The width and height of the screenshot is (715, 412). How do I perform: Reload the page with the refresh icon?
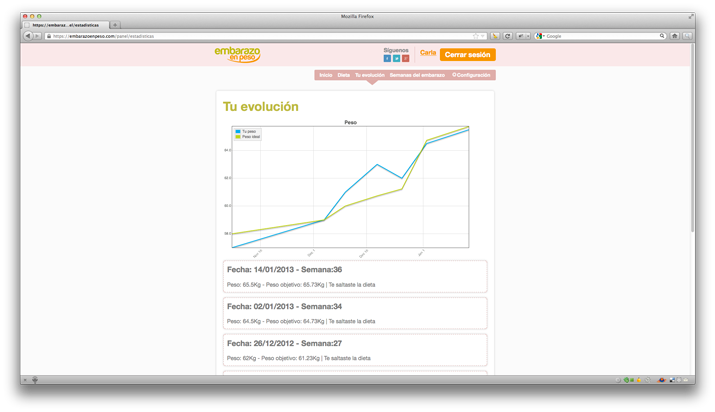(x=507, y=36)
